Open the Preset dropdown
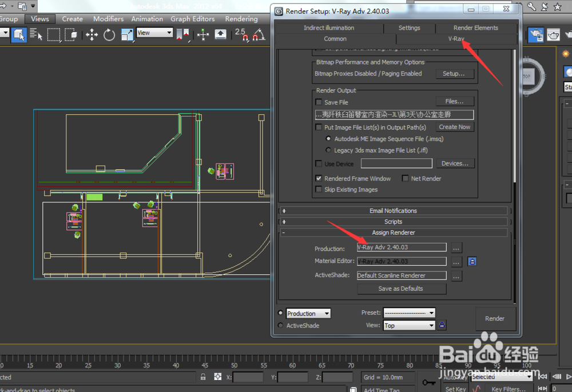Viewport: 572px width, 392px height. click(409, 313)
